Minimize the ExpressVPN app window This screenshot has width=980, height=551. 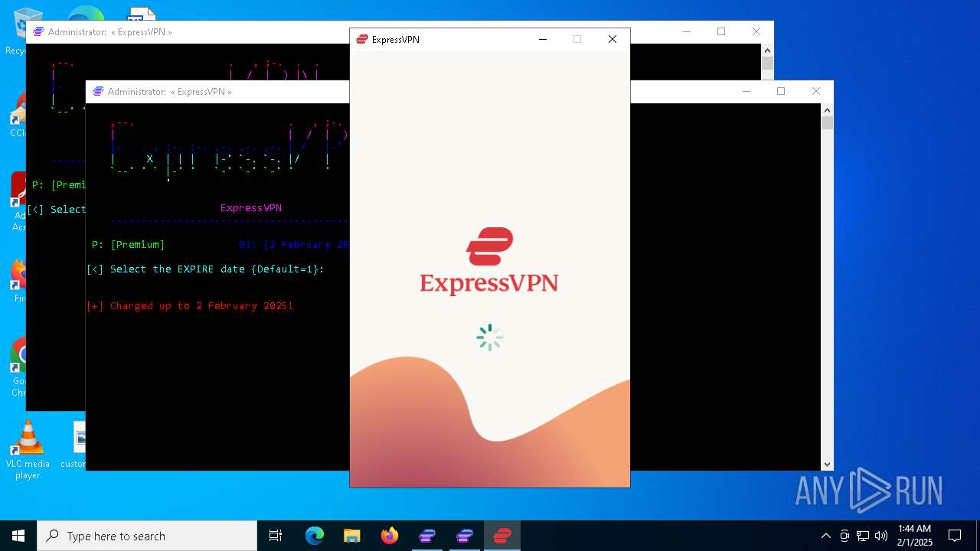click(543, 40)
